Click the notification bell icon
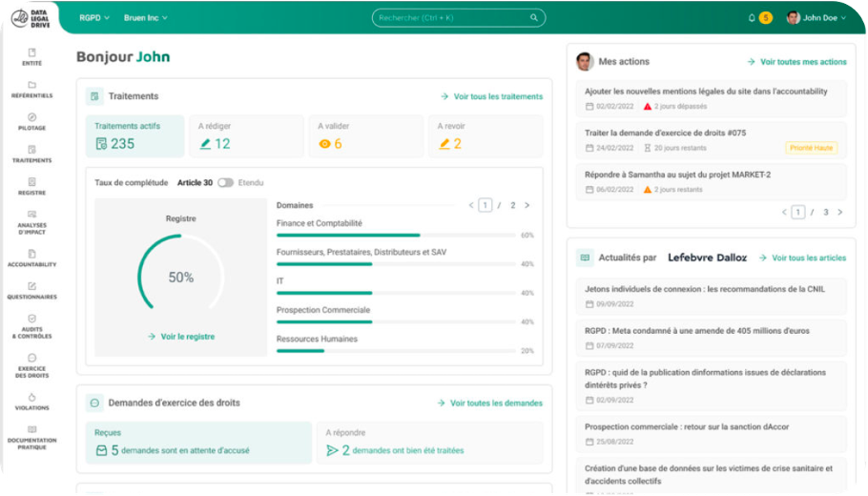Viewport: 868px width, 496px height. pyautogui.click(x=752, y=17)
